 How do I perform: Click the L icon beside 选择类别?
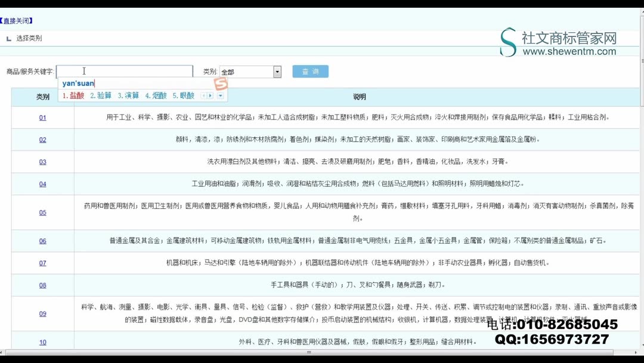point(8,38)
